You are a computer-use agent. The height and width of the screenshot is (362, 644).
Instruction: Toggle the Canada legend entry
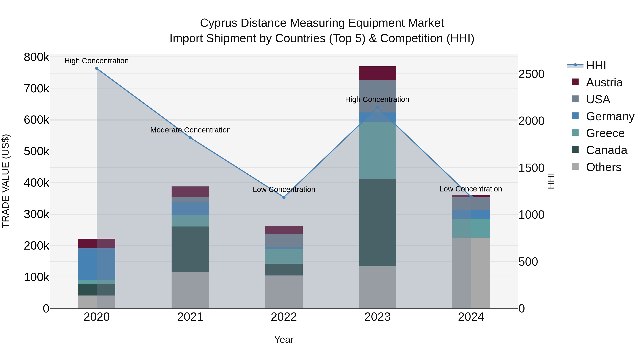(x=599, y=150)
